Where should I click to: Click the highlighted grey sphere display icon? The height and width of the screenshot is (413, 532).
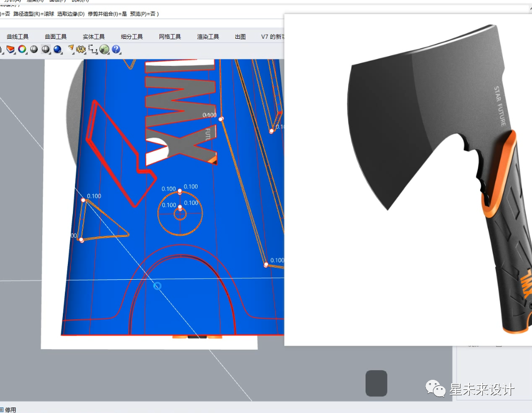pyautogui.click(x=46, y=49)
